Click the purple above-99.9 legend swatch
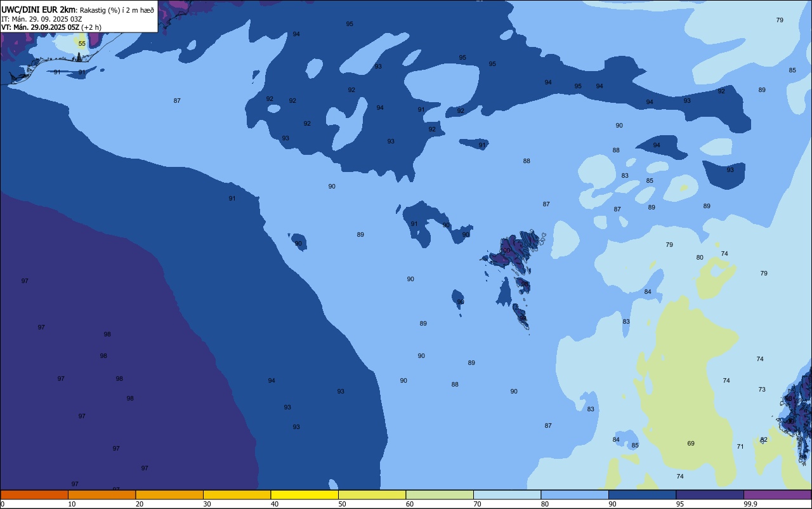This screenshot has height=509, width=812. point(777,494)
